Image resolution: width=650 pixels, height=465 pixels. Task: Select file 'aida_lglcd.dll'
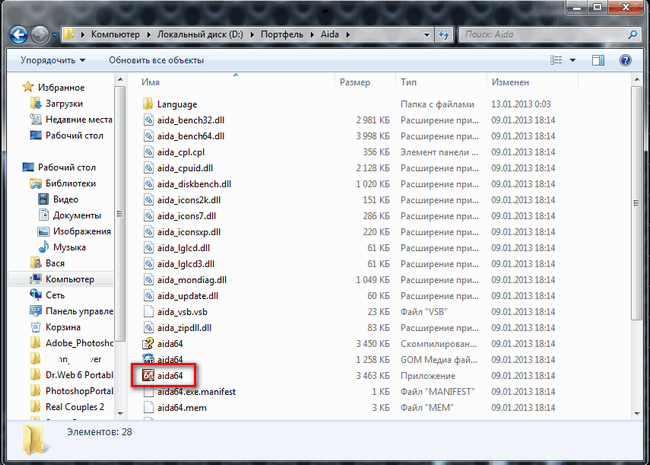pos(184,248)
